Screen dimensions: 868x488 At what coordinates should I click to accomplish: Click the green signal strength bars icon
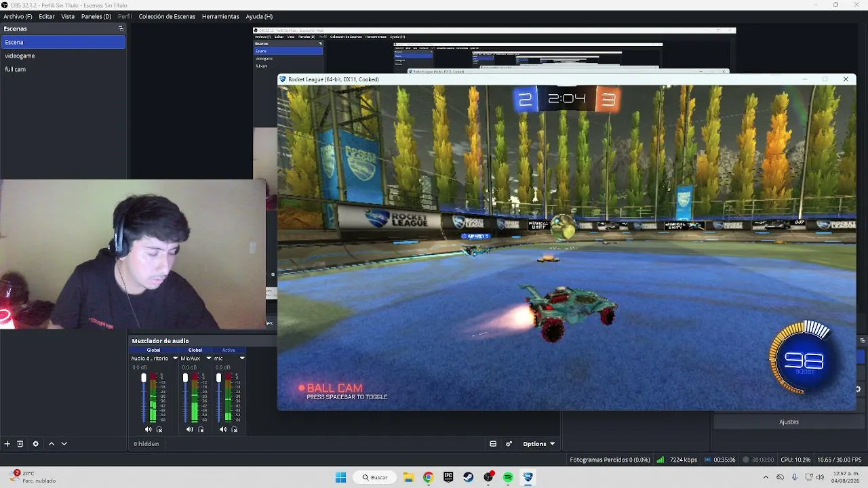click(660, 460)
